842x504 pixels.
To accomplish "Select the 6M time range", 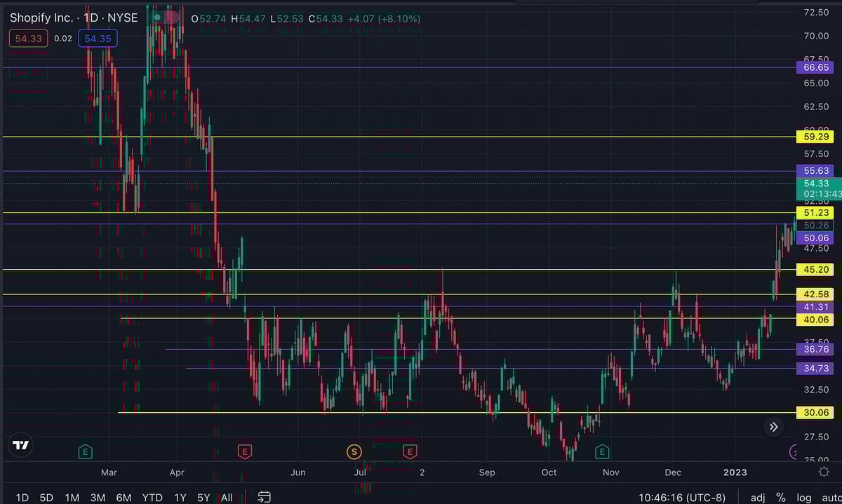I will (123, 497).
